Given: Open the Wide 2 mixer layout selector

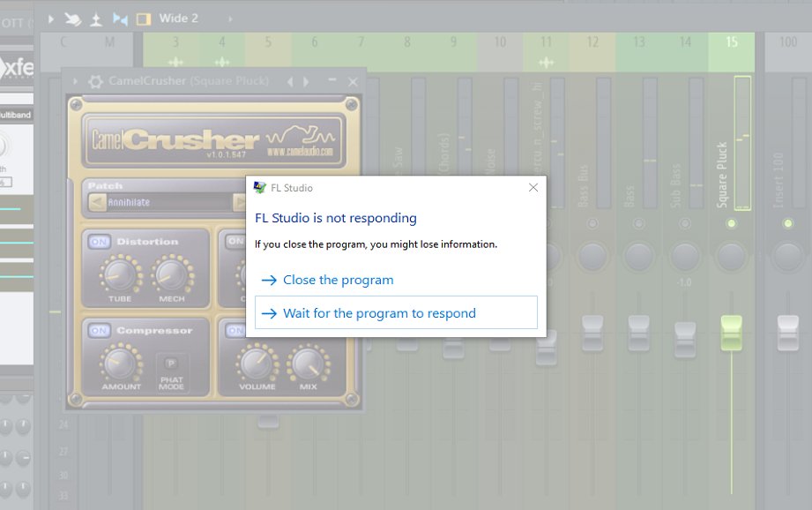Looking at the screenshot, I should (x=179, y=19).
